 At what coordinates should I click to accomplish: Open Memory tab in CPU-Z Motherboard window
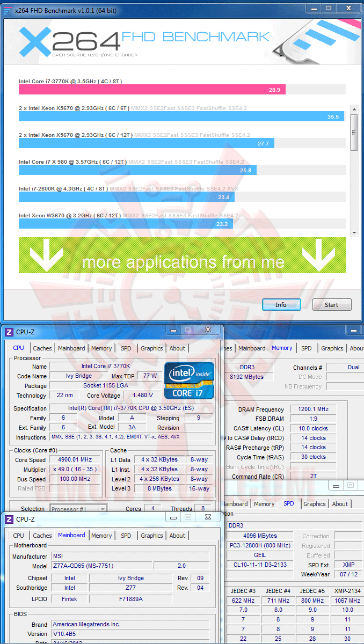101,536
